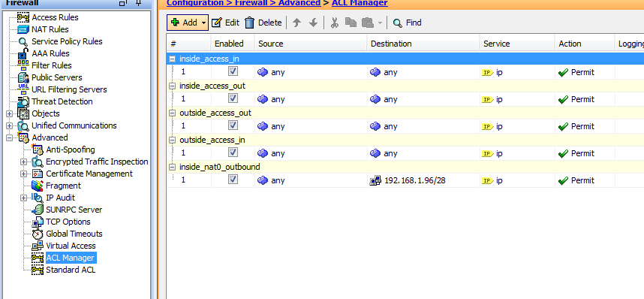Pin the Firewall panel

tap(138, 2)
